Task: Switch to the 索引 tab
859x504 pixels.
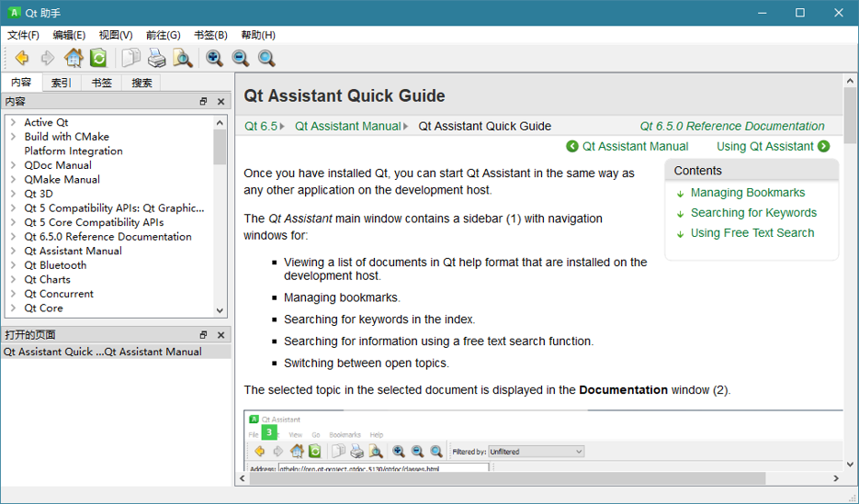Action: 62,83
